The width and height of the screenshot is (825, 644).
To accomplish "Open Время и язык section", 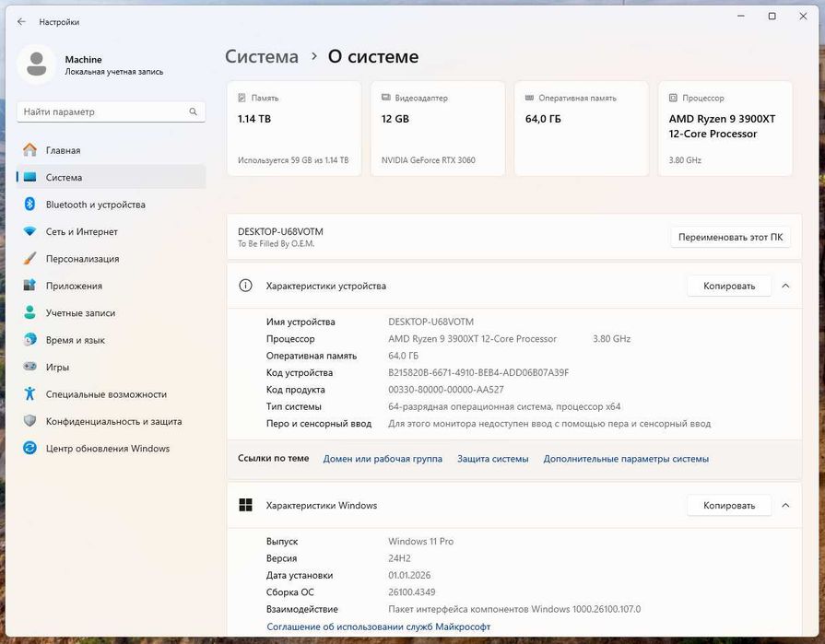I will click(x=111, y=340).
